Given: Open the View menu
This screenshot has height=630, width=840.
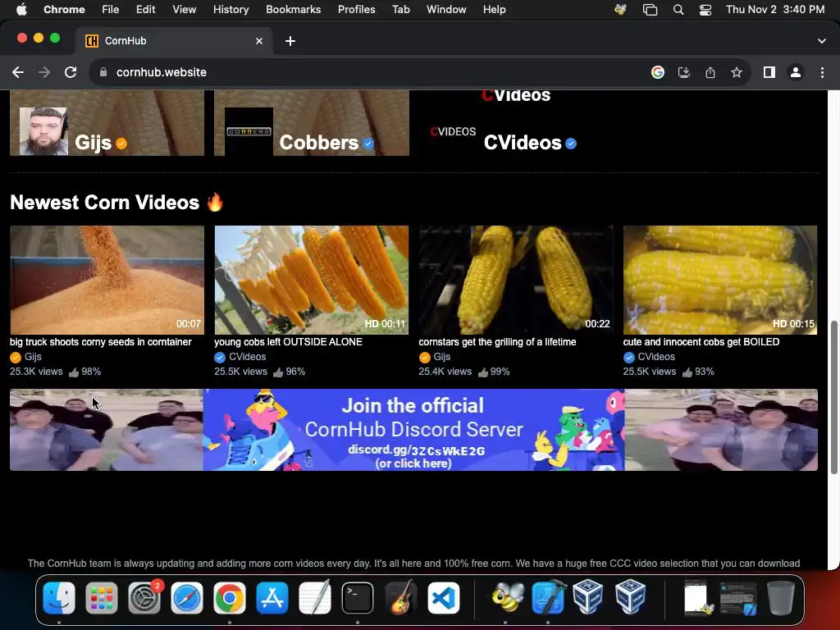Looking at the screenshot, I should point(185,10).
